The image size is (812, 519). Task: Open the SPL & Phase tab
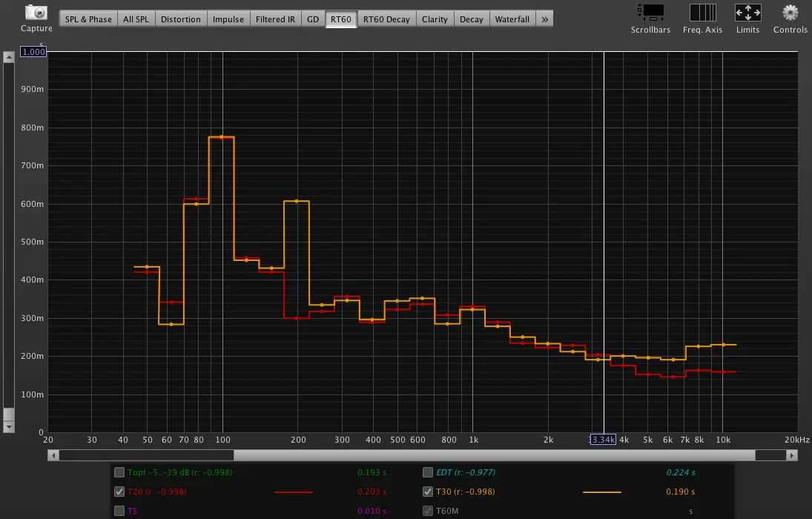(x=87, y=19)
